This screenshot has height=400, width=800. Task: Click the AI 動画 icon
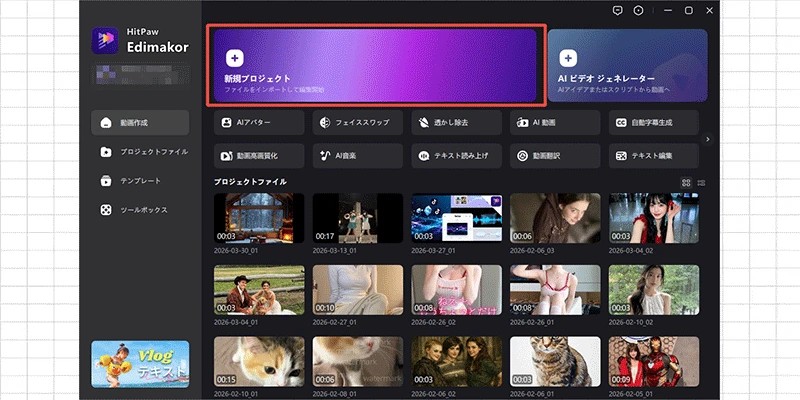522,123
